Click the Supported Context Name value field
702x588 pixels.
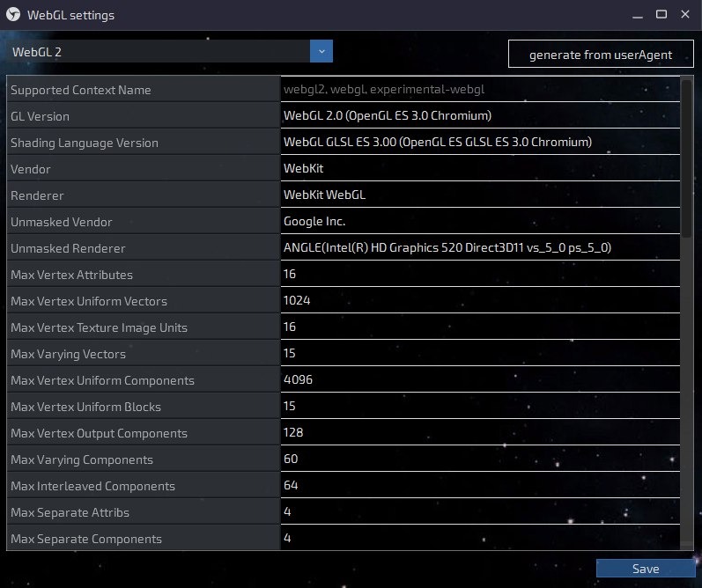point(480,89)
